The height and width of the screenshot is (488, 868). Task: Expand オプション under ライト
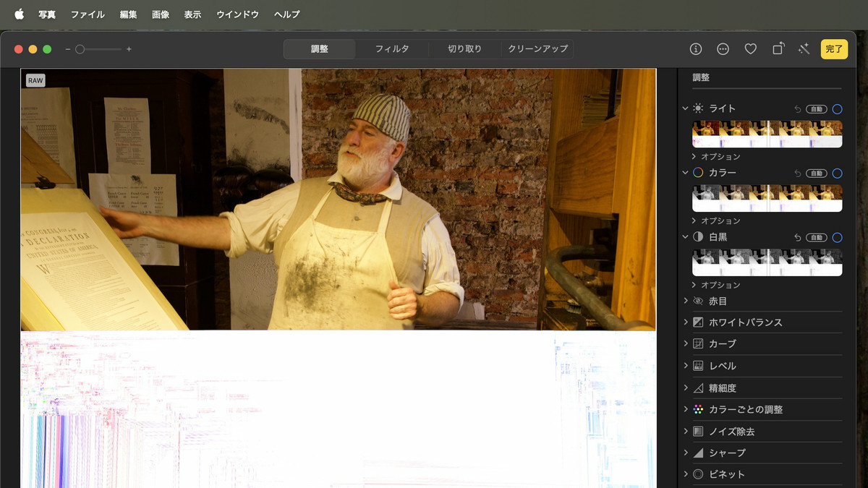click(694, 157)
